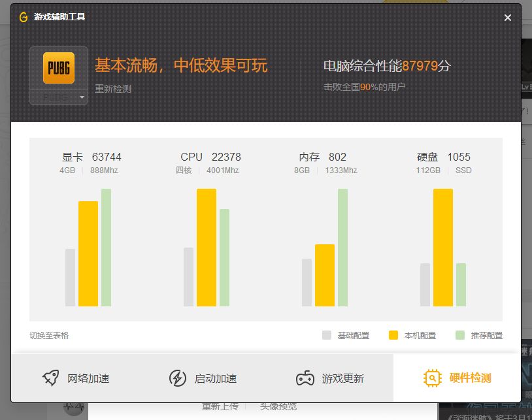Click the hardware detection chip icon
Viewport: 532px width, 420px height.
432,378
